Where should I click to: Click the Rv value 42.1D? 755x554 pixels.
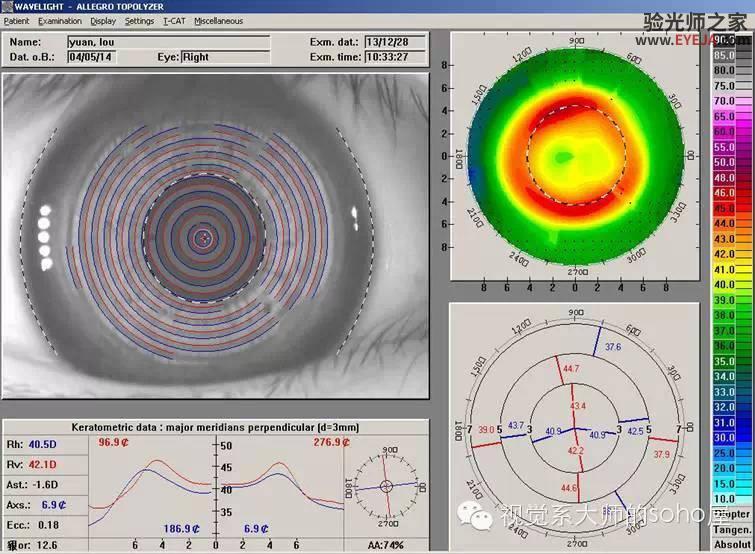point(42,464)
